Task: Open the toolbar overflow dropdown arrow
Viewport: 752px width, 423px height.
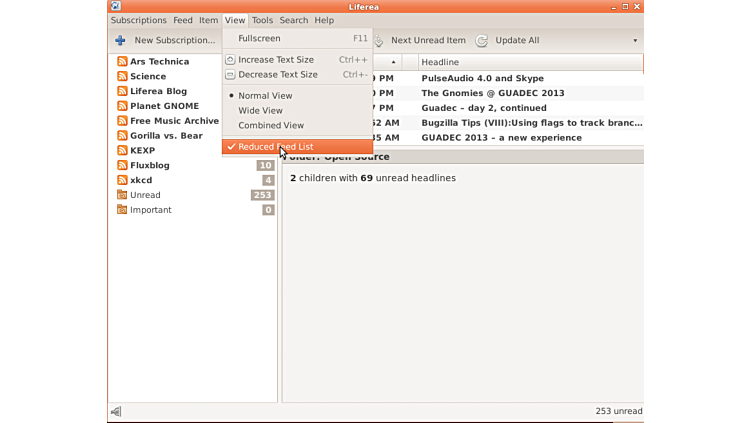Action: click(x=635, y=41)
